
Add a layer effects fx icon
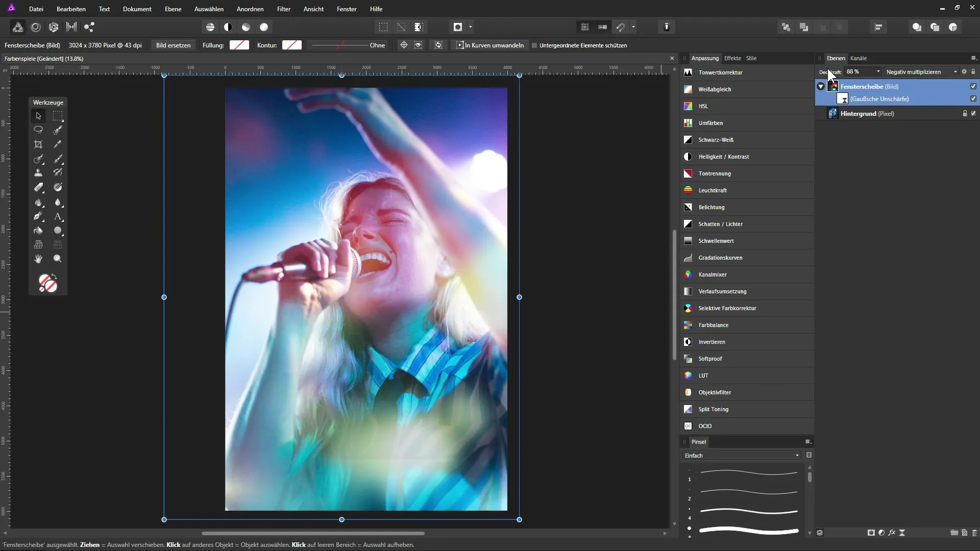coord(892,533)
